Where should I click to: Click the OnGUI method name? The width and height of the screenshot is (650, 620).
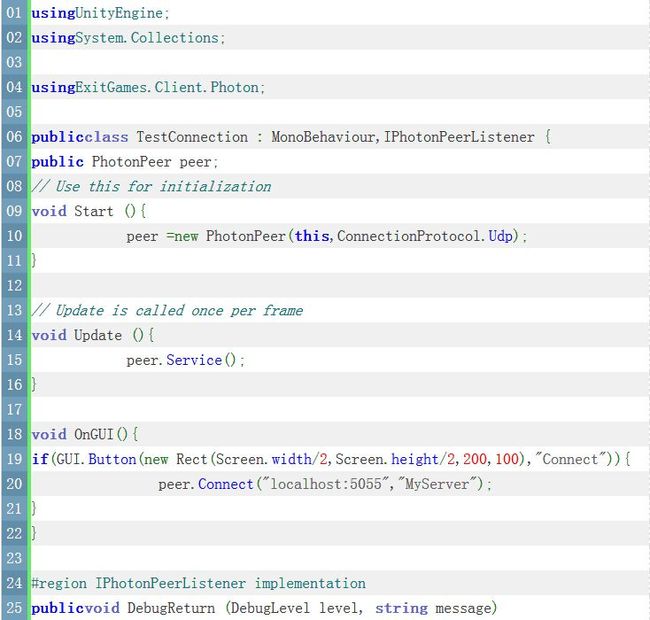(x=94, y=434)
